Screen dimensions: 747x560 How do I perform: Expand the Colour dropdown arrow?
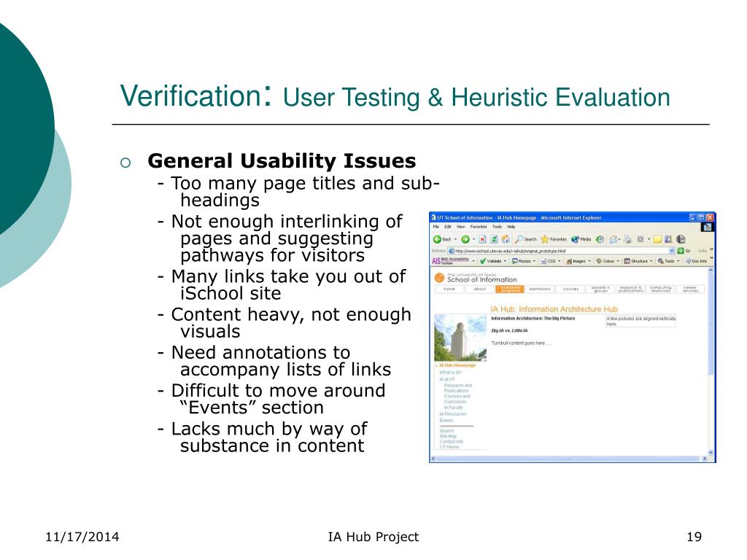(618, 261)
